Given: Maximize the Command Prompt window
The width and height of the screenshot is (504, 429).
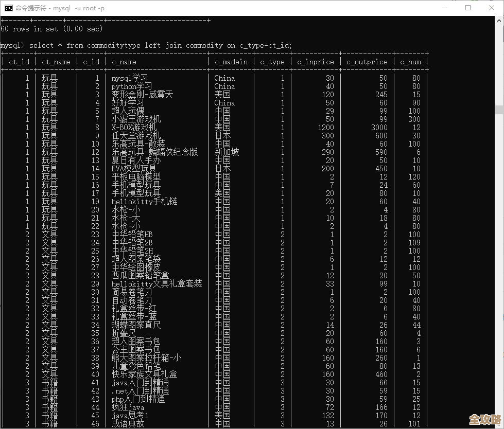Looking at the screenshot, I should tap(467, 8).
